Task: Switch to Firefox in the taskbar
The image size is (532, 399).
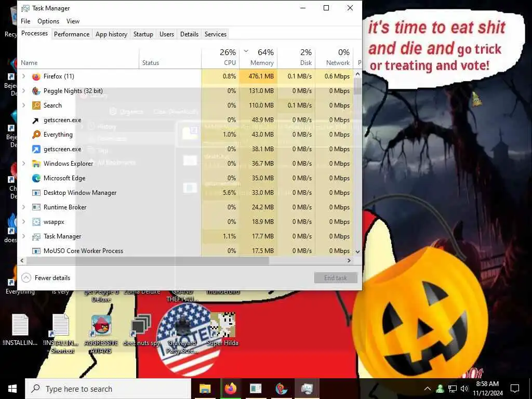Action: pos(230,389)
